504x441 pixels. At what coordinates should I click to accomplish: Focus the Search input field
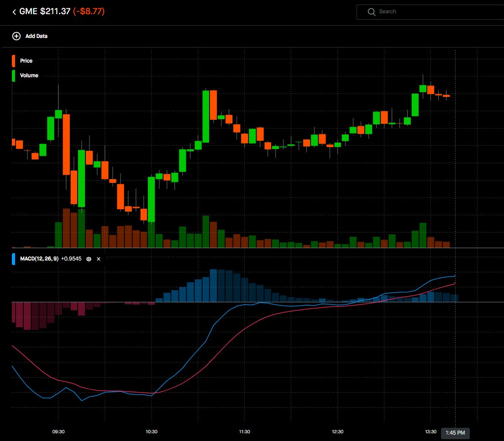pyautogui.click(x=430, y=12)
